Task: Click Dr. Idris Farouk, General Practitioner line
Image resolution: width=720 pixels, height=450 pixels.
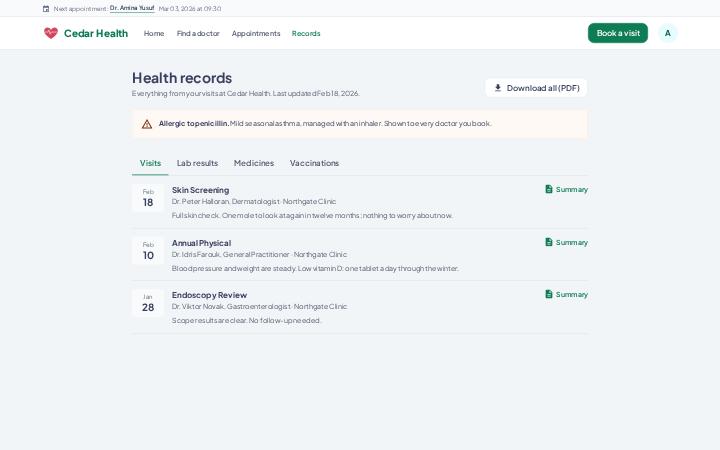Action: pyautogui.click(x=259, y=254)
